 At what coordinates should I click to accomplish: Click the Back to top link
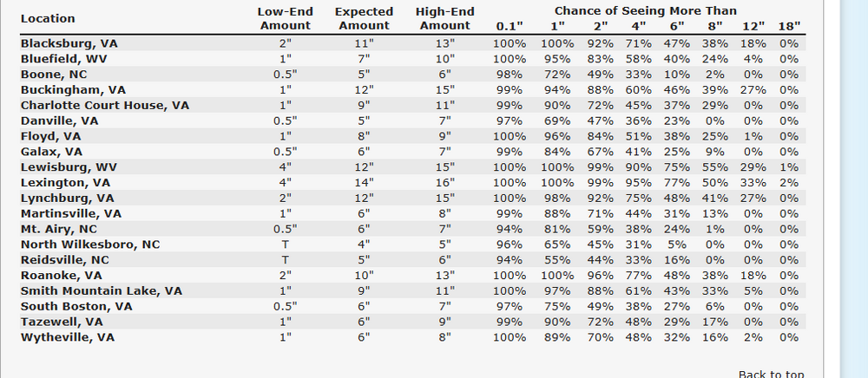771,373
